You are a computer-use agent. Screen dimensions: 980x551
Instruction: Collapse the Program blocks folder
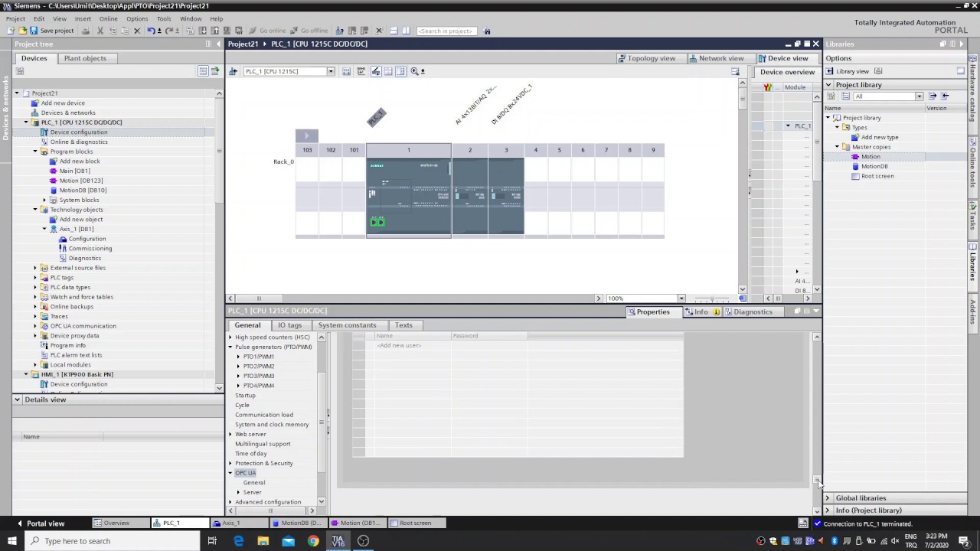click(x=35, y=152)
